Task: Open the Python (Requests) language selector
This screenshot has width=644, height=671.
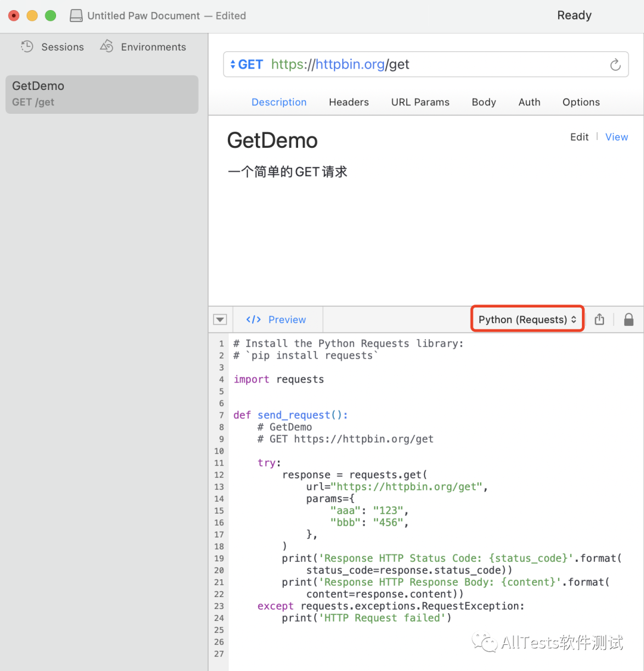Action: pyautogui.click(x=527, y=319)
